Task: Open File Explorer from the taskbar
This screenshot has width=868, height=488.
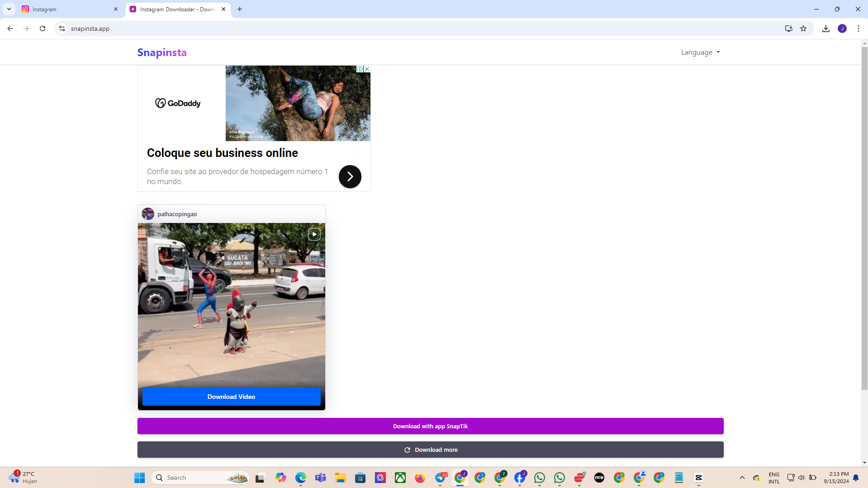Action: pos(341,478)
